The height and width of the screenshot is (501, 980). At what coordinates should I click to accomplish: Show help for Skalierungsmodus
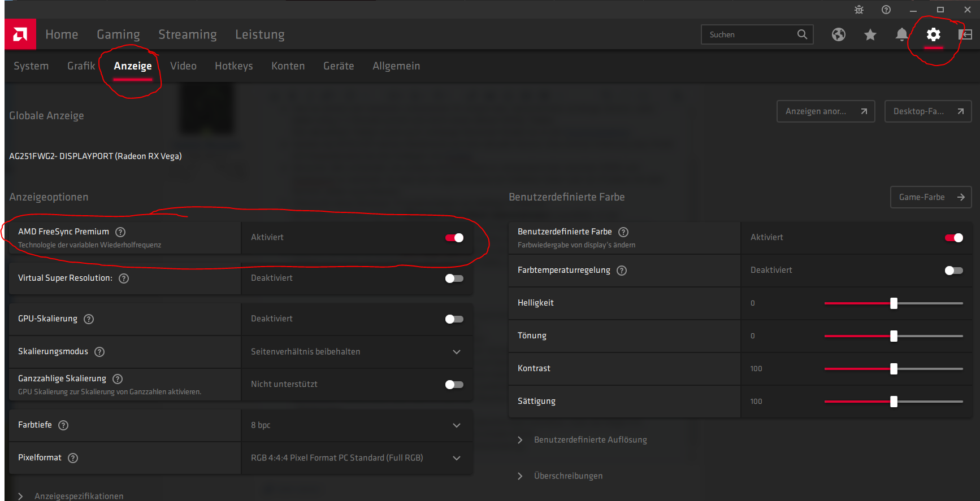[x=99, y=352]
